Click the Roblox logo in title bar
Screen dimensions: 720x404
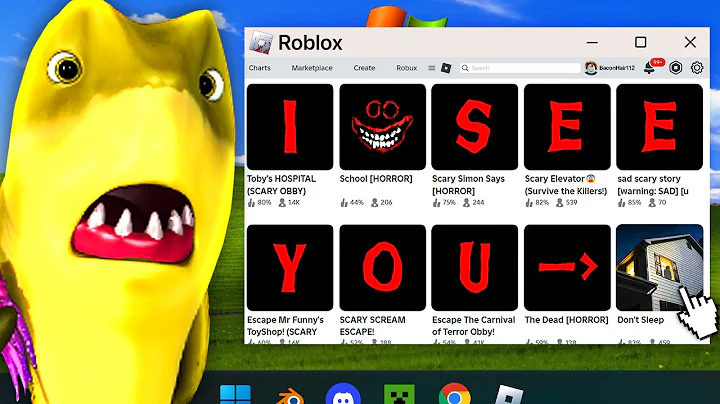pyautogui.click(x=260, y=43)
